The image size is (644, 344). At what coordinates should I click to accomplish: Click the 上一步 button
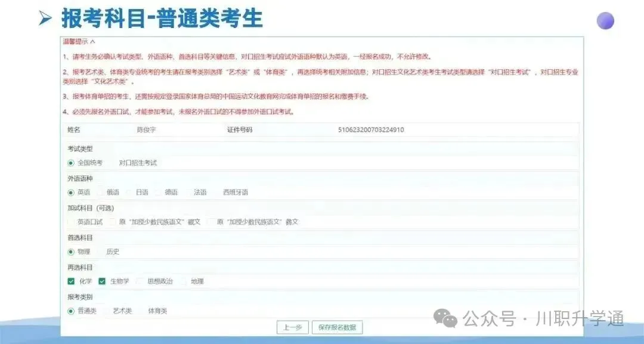[292, 327]
